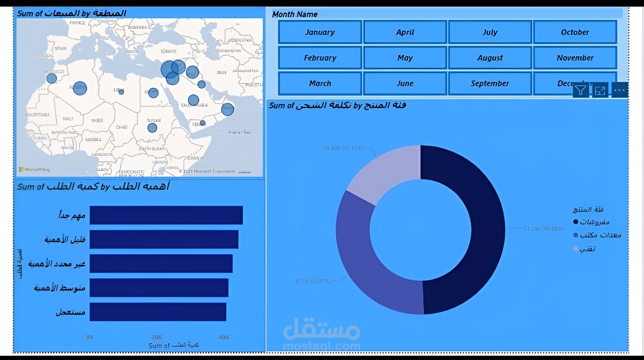Viewport: 644px width, 360px height.
Task: Select May in the month slicer
Action: (x=405, y=58)
